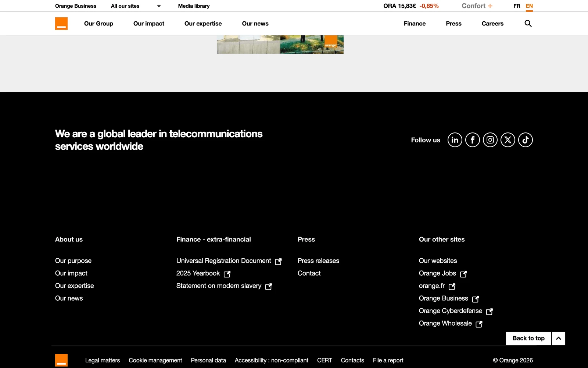Image resolution: width=588 pixels, height=368 pixels.
Task: Open Accessibility : non-compliant link
Action: pyautogui.click(x=272, y=360)
